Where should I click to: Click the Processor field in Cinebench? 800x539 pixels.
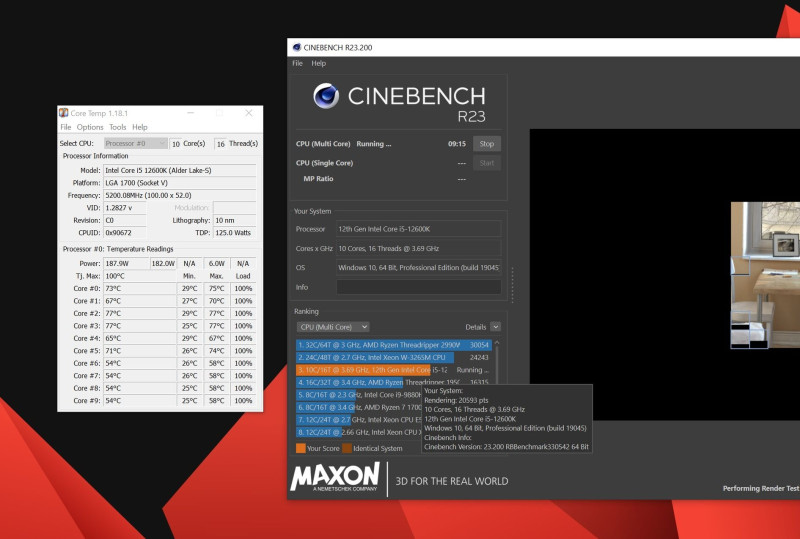click(x=418, y=229)
